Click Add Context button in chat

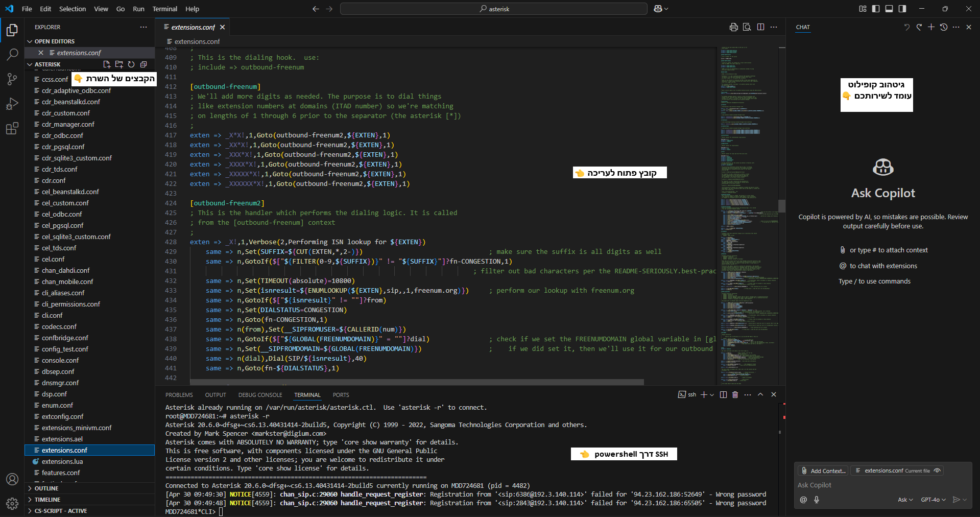coord(823,471)
